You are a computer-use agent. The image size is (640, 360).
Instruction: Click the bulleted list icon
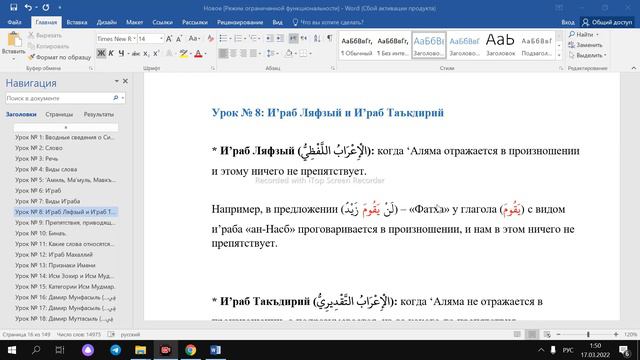(x=223, y=38)
